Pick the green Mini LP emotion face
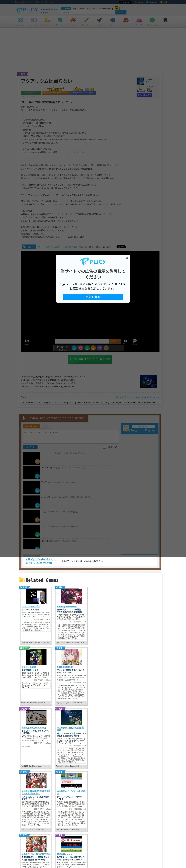 click(87, 348)
